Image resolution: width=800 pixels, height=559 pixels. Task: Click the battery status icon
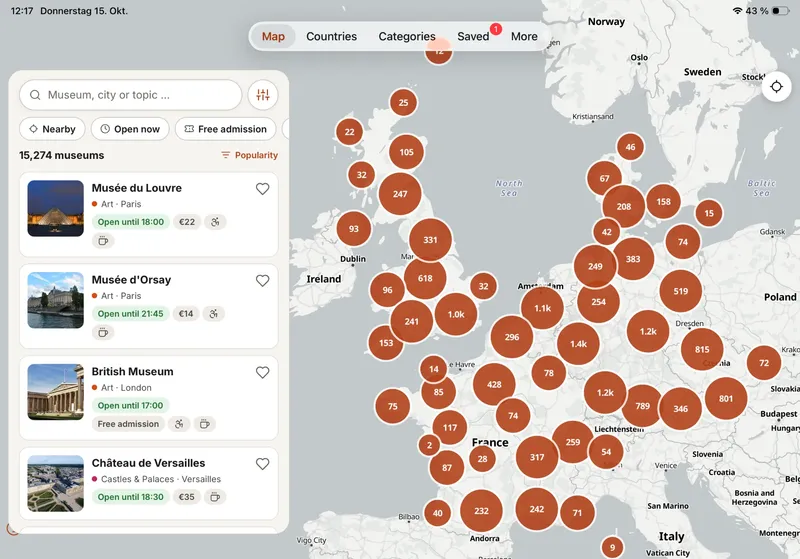(780, 11)
